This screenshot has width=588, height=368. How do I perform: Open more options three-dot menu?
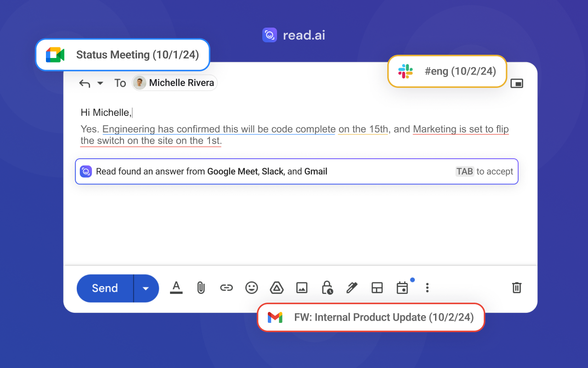tap(427, 288)
